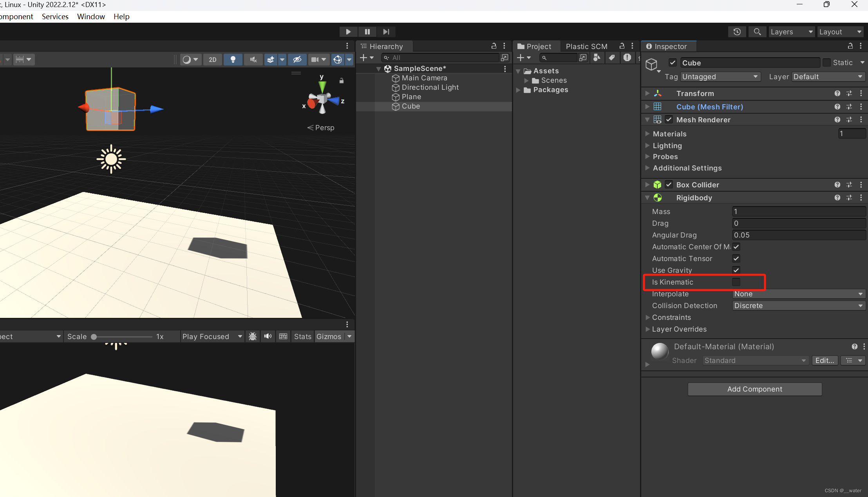Viewport: 868px width, 497px height.
Task: Mute scene audio icon
Action: click(x=253, y=59)
